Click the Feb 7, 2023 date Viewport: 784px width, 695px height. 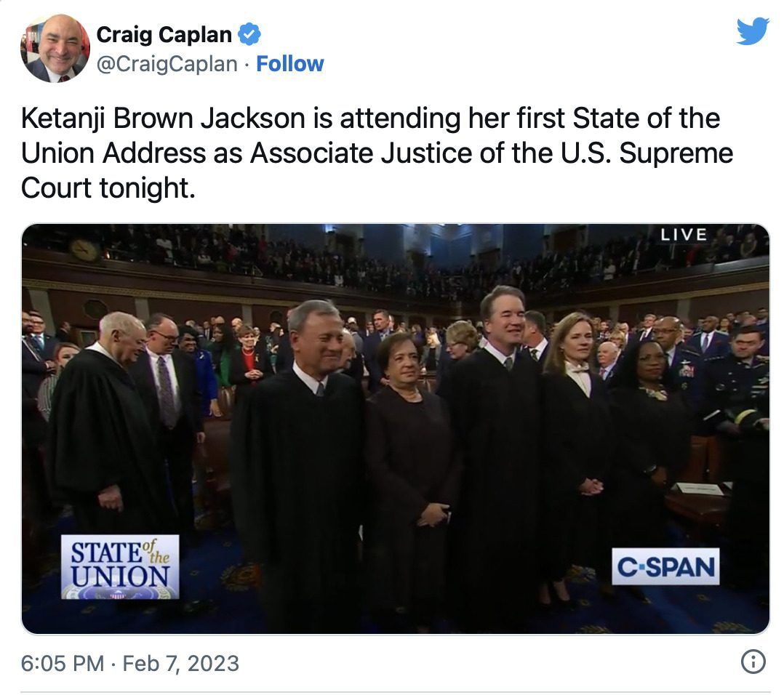coord(180,663)
